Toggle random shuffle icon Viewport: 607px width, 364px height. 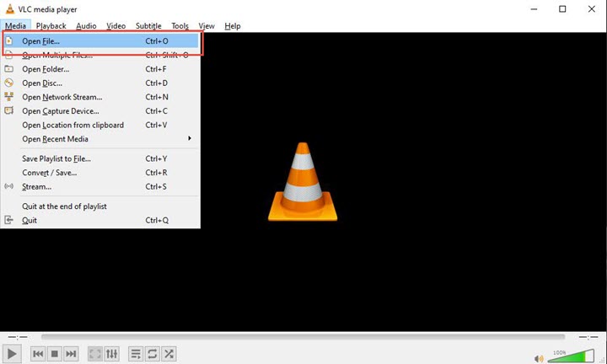tap(169, 354)
